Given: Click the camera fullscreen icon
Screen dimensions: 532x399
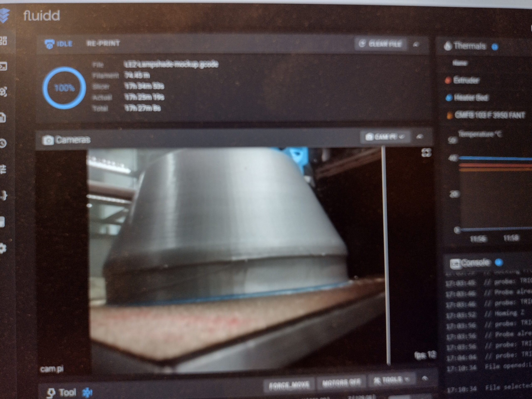Looking at the screenshot, I should click(x=426, y=153).
